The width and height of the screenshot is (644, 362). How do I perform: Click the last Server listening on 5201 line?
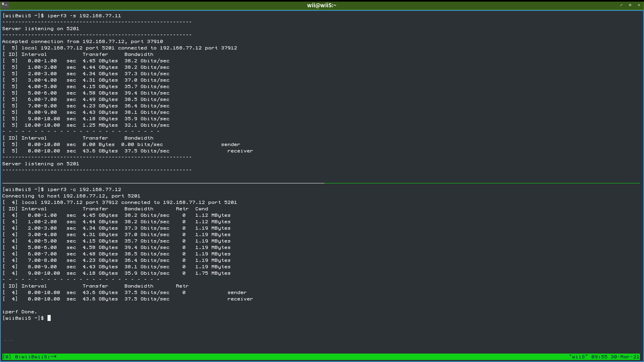41,164
